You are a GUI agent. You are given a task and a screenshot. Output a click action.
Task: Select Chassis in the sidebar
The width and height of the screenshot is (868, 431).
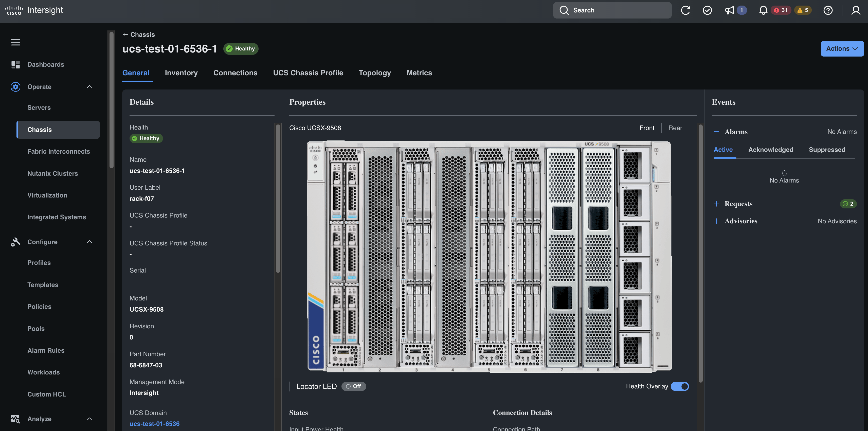point(58,130)
